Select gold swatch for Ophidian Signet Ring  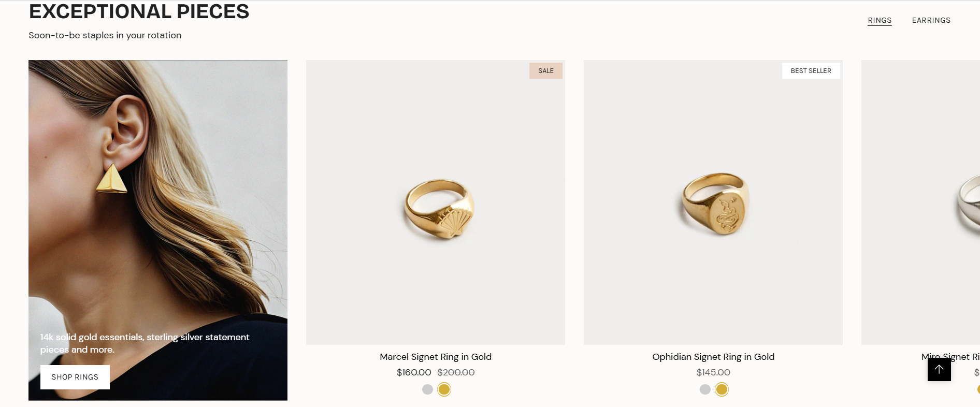point(722,389)
